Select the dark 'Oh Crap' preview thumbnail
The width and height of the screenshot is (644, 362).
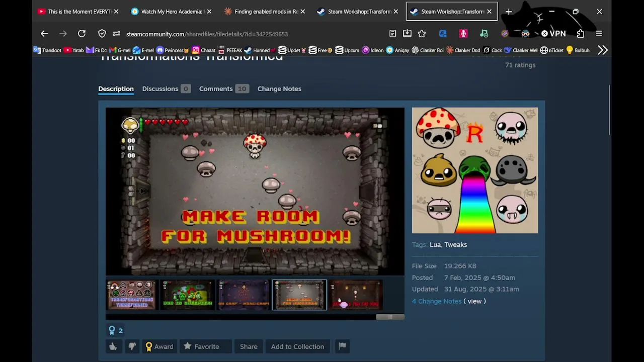(x=244, y=295)
